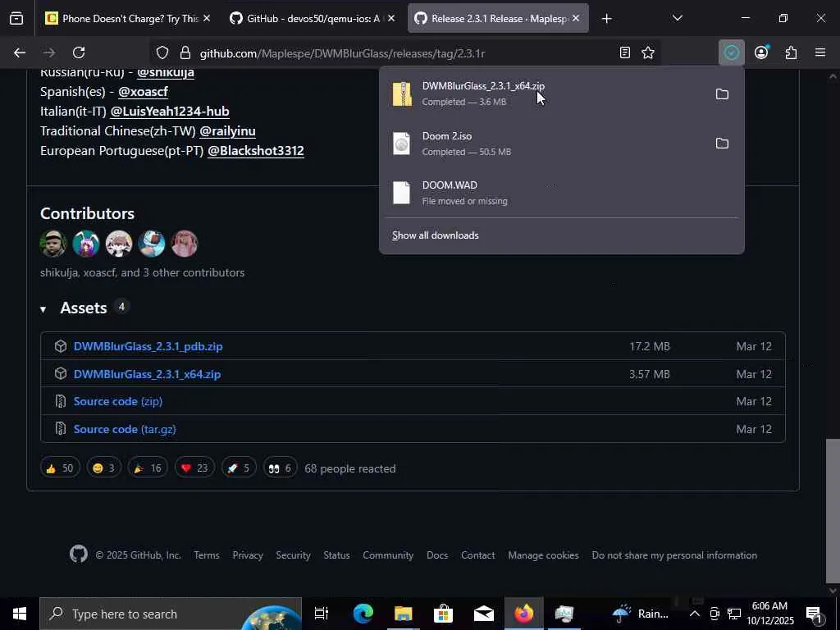Viewport: 840px width, 630px height.
Task: Collapse the Assets section triangle
Action: pyautogui.click(x=43, y=309)
